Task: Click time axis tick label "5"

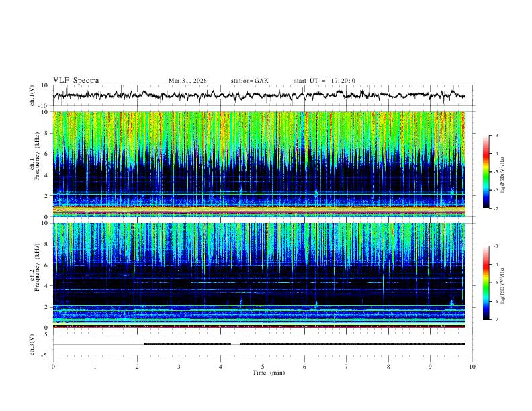Action: click(263, 367)
